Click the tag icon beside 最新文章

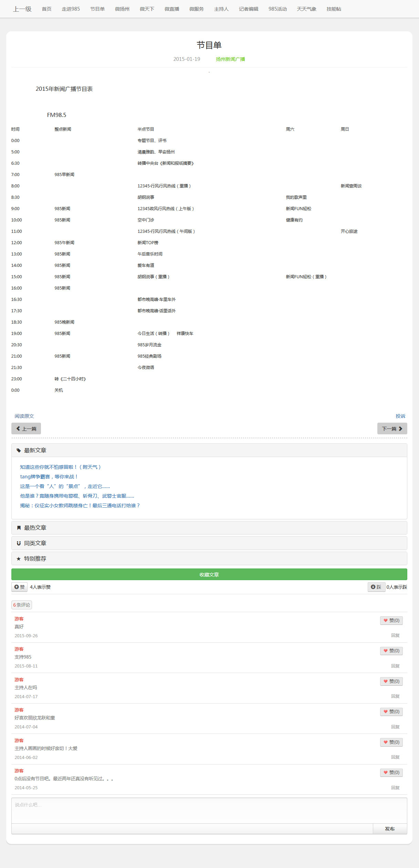pyautogui.click(x=19, y=451)
